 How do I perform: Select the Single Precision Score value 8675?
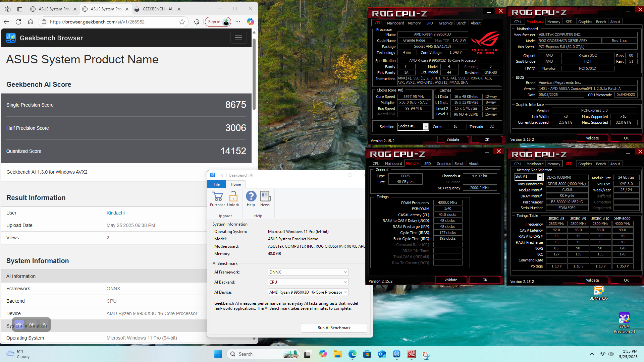(236, 105)
